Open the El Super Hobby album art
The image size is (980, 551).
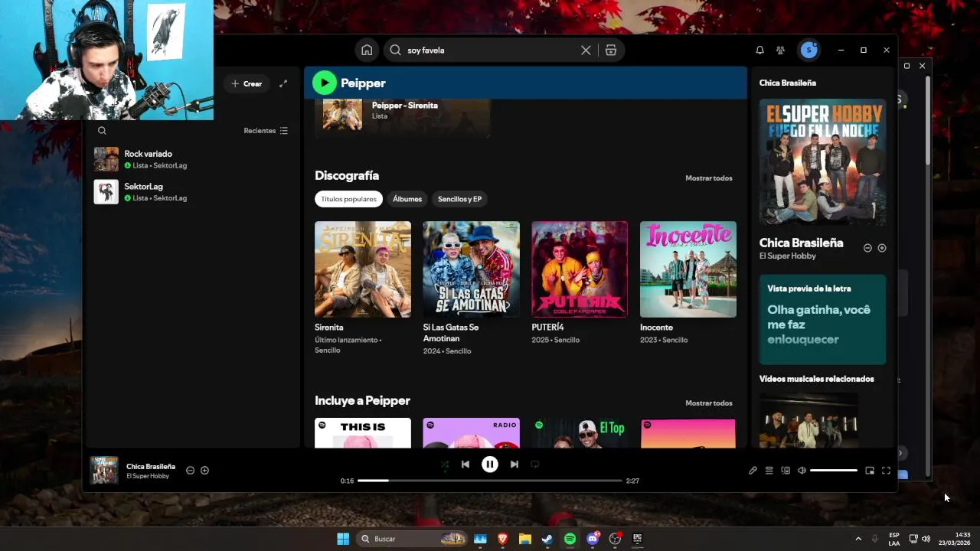[823, 161]
